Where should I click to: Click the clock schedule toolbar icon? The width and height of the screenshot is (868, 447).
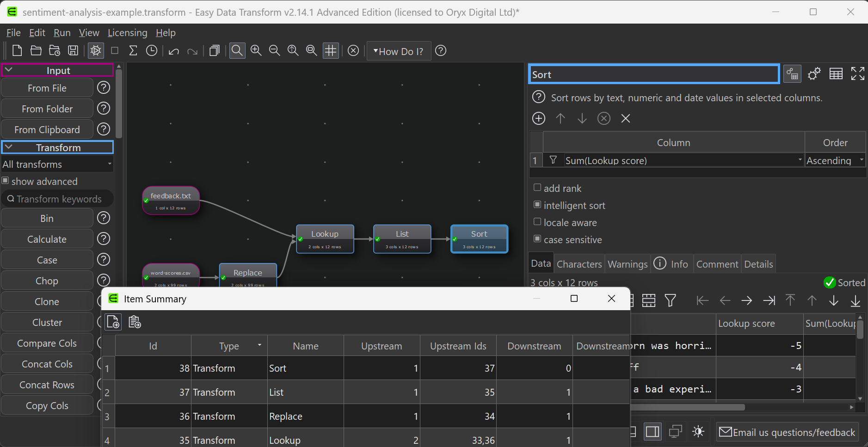point(152,51)
